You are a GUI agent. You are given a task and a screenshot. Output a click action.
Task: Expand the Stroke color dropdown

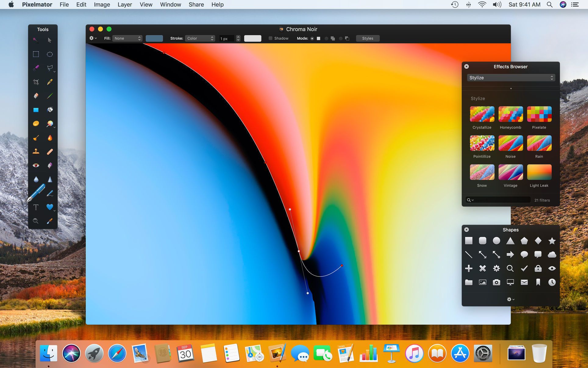(x=199, y=38)
